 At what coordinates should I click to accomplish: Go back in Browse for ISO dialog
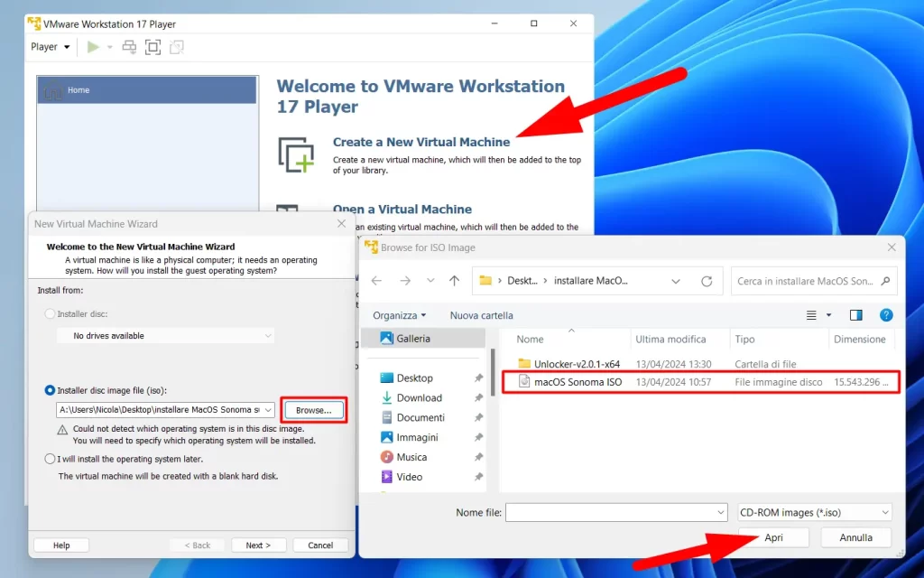(x=376, y=282)
